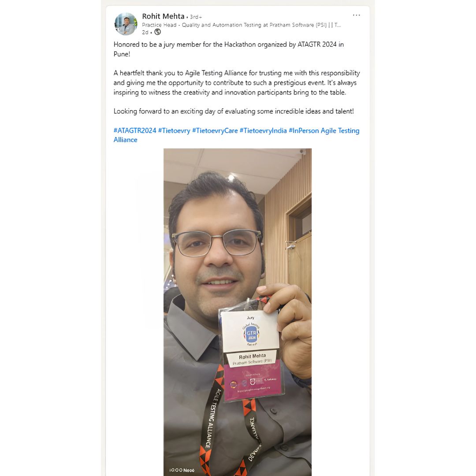Click the 3rd+ connection degree label

point(196,17)
